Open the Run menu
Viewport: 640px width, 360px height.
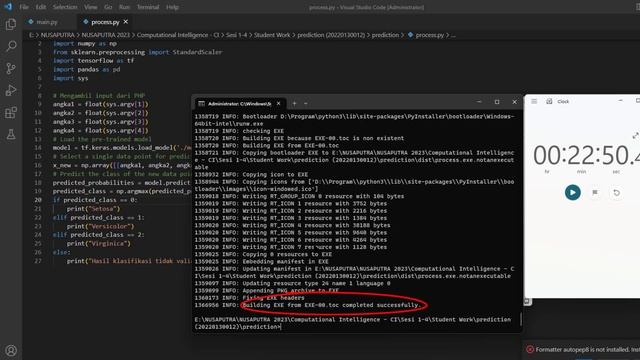(124, 7)
